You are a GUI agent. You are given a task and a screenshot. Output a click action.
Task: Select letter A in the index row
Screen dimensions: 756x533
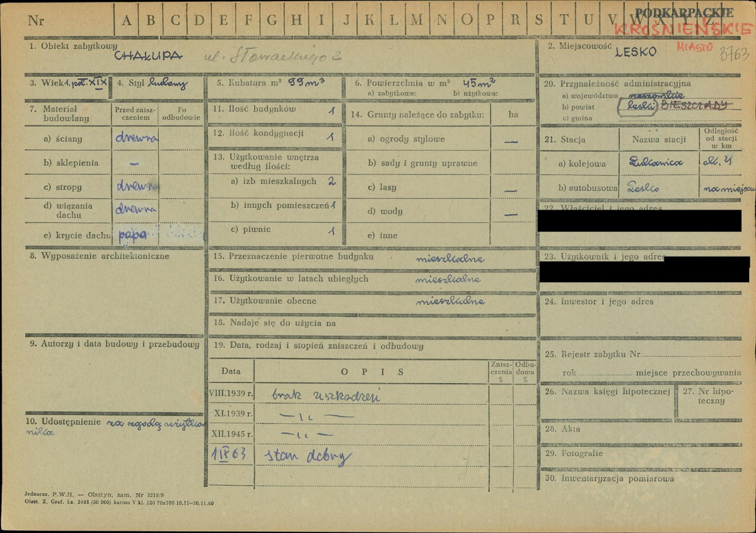tap(126, 20)
